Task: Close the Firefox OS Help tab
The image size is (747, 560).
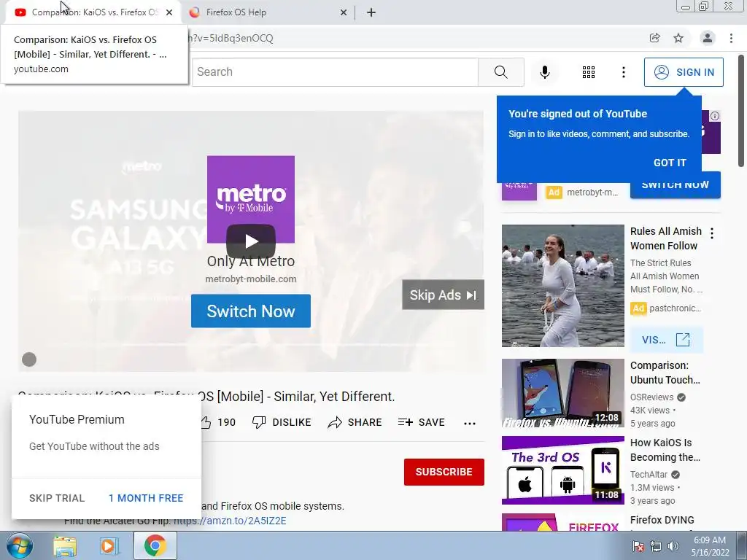Action: [x=343, y=12]
